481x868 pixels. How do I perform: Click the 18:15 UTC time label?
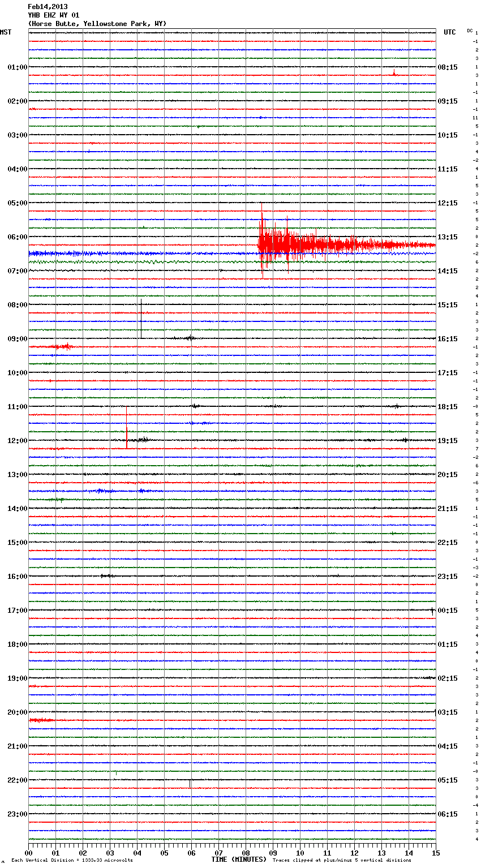tap(448, 407)
